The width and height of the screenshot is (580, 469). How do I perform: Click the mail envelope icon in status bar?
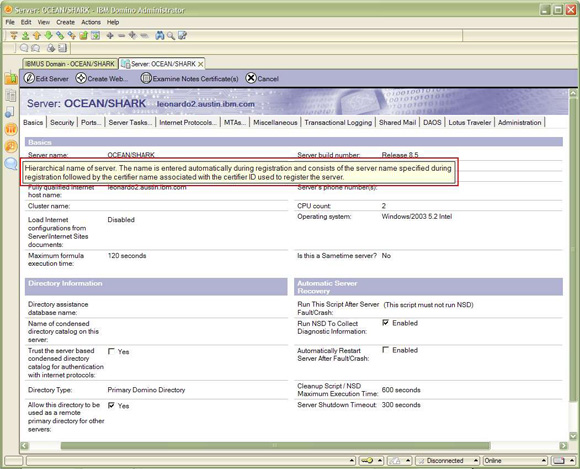tap(559, 460)
